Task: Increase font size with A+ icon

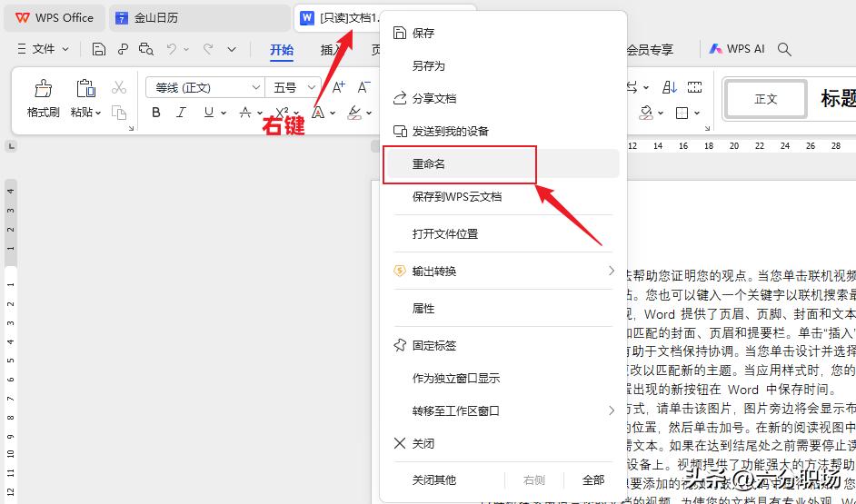Action: pos(338,87)
